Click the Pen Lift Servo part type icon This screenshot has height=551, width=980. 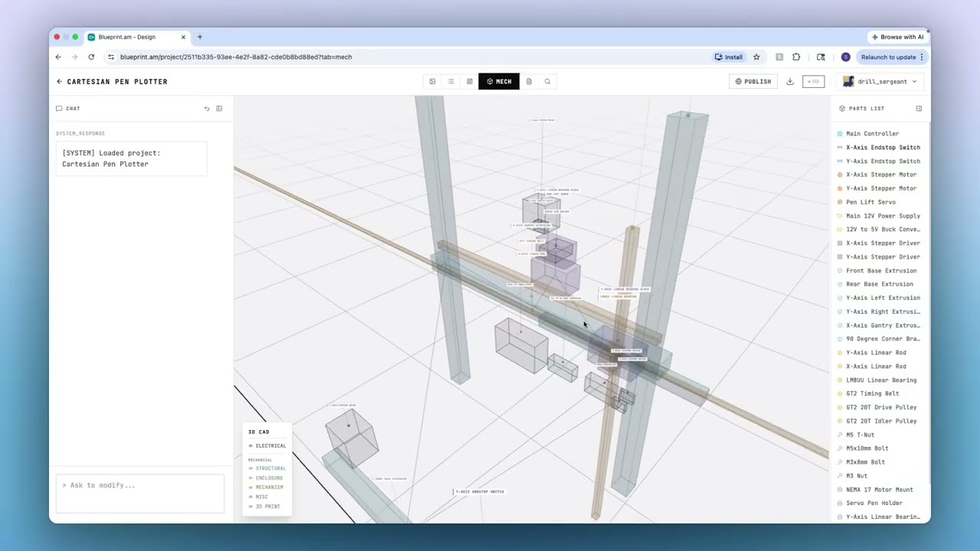(840, 202)
